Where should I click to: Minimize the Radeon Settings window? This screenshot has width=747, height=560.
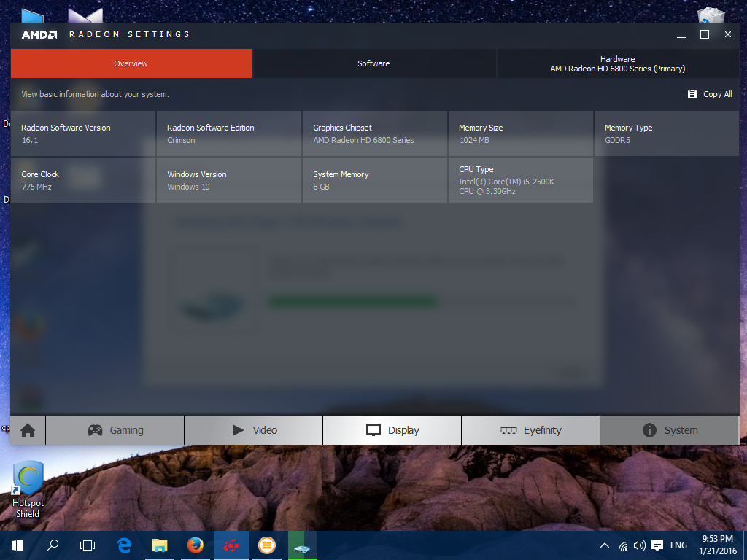pyautogui.click(x=681, y=34)
